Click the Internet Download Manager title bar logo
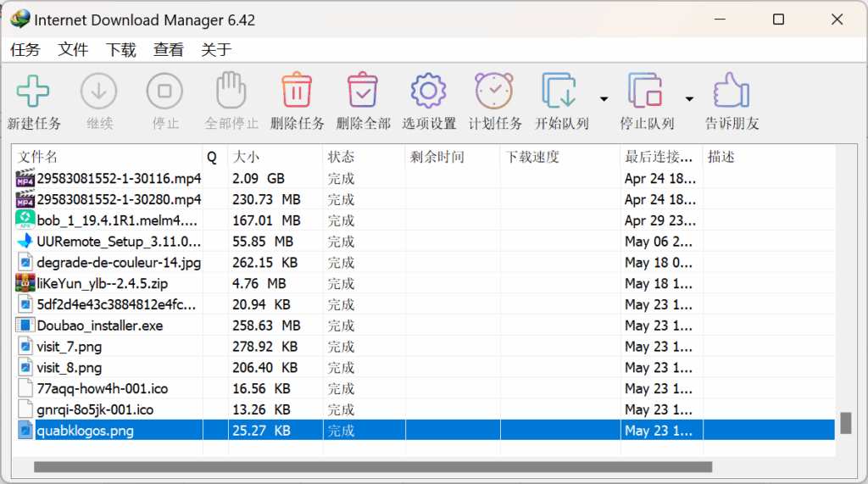868x484 pixels. [20, 19]
